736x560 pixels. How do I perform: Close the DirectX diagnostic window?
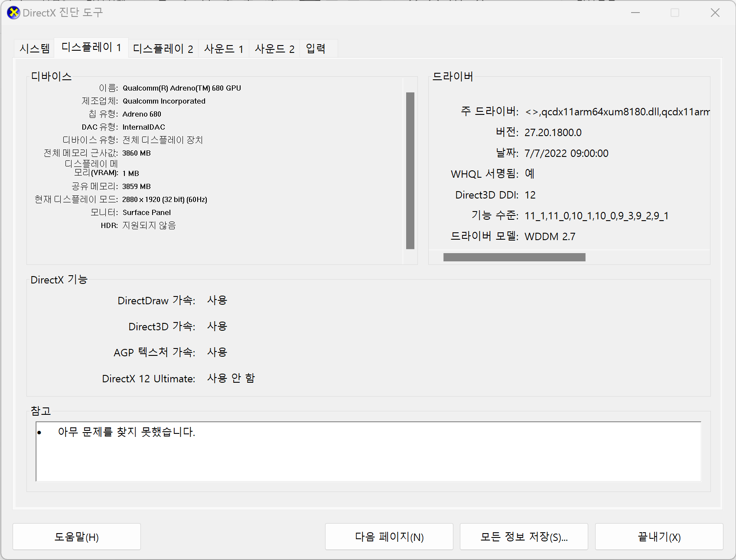715,13
